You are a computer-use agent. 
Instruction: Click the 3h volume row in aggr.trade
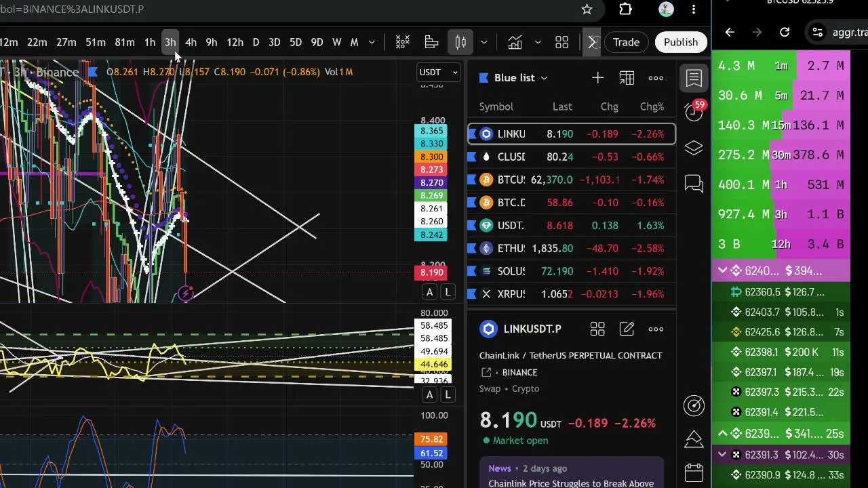[x=781, y=214]
